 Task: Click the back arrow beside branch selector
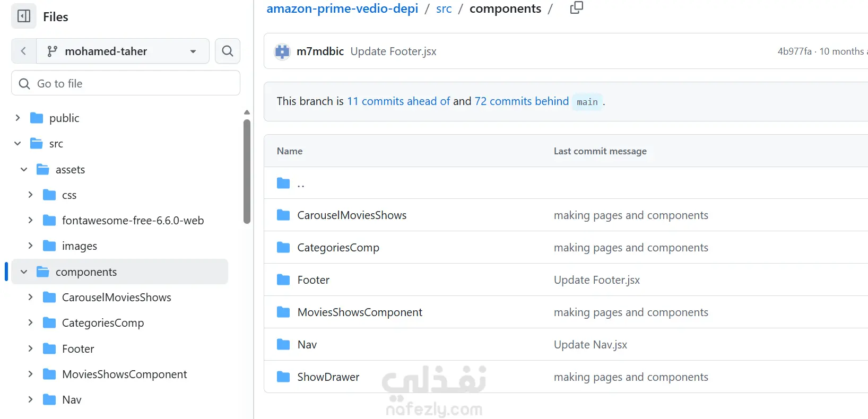(x=23, y=51)
